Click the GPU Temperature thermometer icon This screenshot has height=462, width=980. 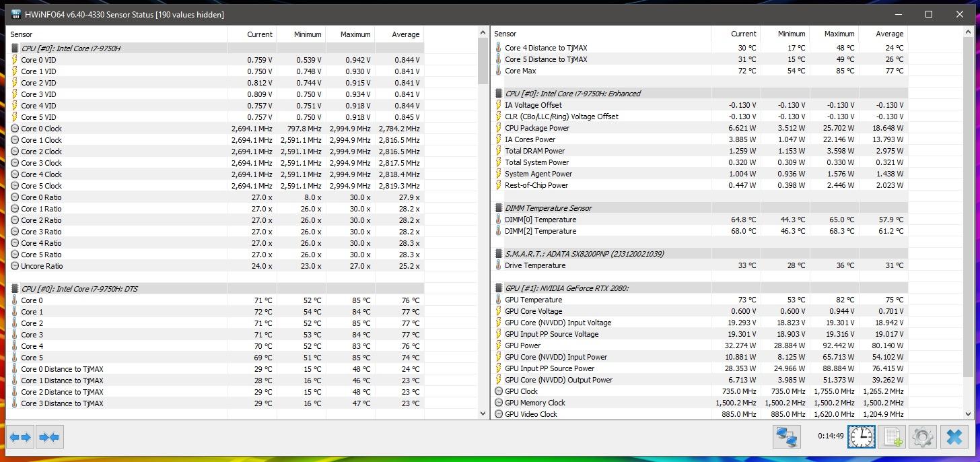tap(499, 300)
